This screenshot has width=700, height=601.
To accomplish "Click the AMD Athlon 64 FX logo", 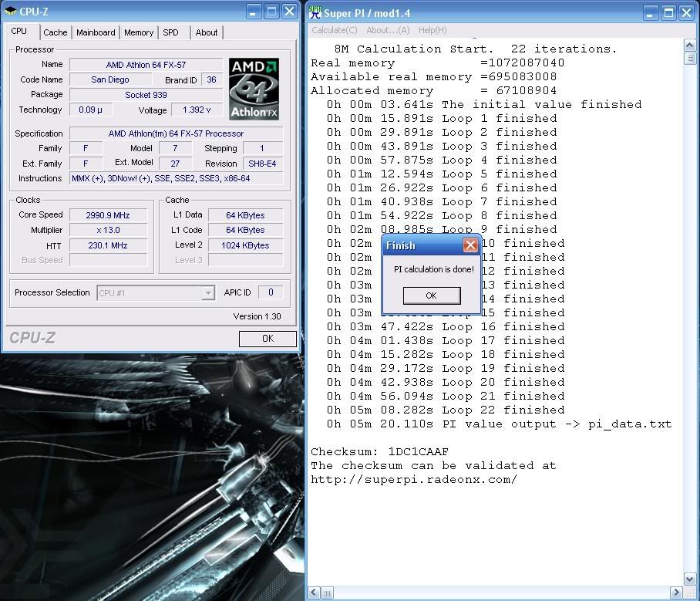I will 254,89.
